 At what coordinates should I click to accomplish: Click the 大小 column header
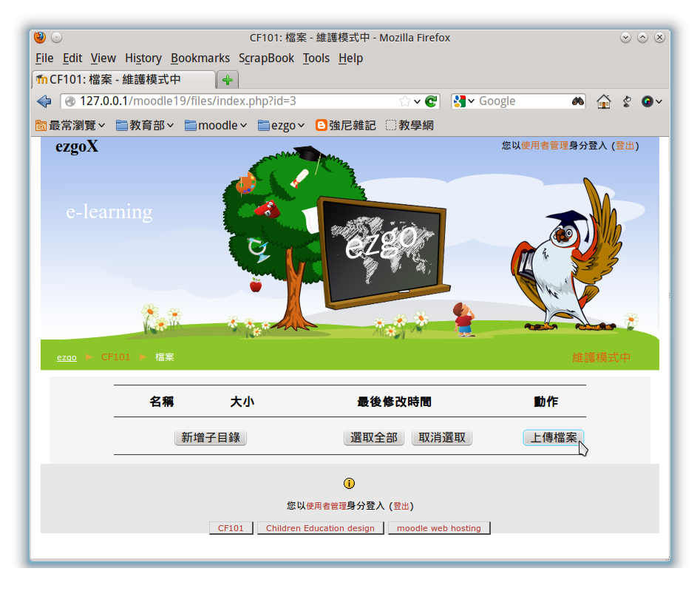pos(242,402)
